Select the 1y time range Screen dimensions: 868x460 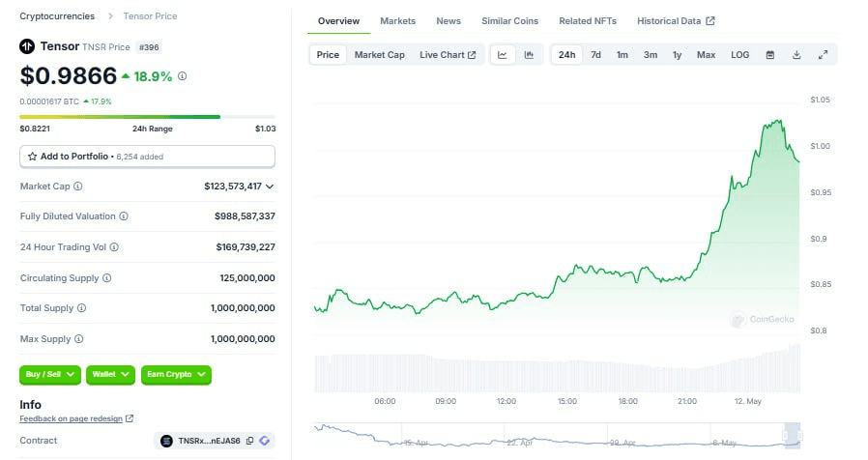click(x=677, y=55)
